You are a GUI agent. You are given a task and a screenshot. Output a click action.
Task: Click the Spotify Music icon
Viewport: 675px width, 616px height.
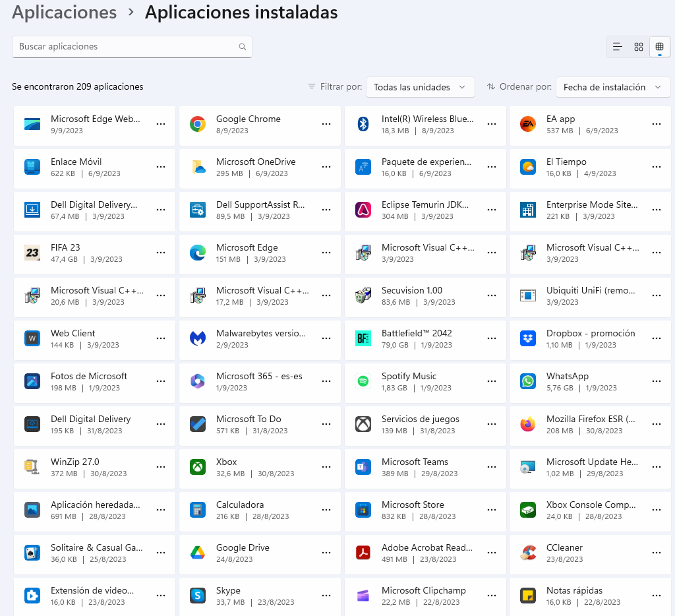[363, 381]
